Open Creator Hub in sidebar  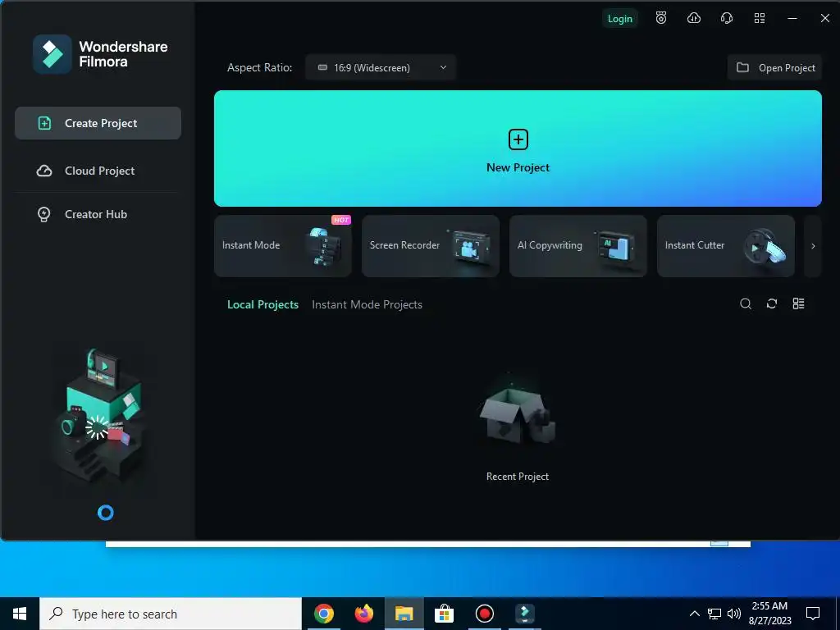[x=98, y=214]
